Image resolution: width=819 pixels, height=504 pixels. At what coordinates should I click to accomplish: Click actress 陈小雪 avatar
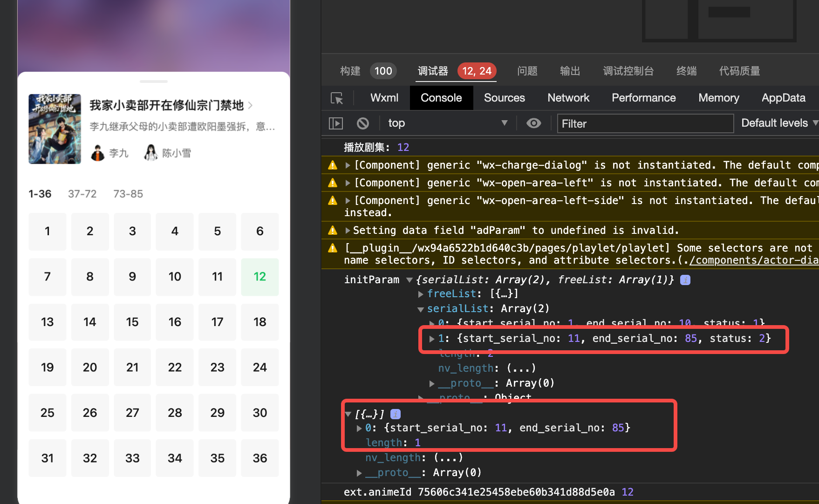click(x=151, y=153)
